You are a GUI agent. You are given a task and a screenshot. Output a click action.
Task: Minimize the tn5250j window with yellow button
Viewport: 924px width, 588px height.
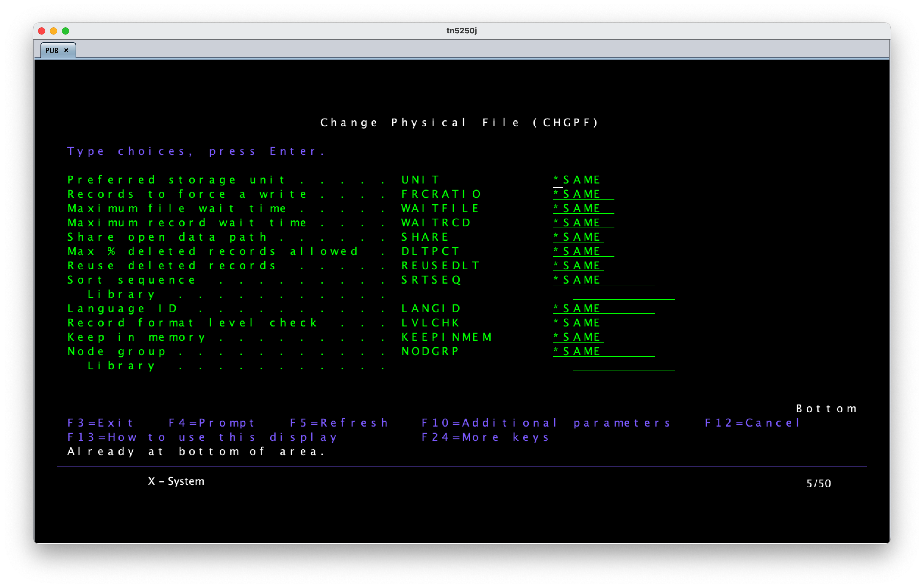click(54, 31)
